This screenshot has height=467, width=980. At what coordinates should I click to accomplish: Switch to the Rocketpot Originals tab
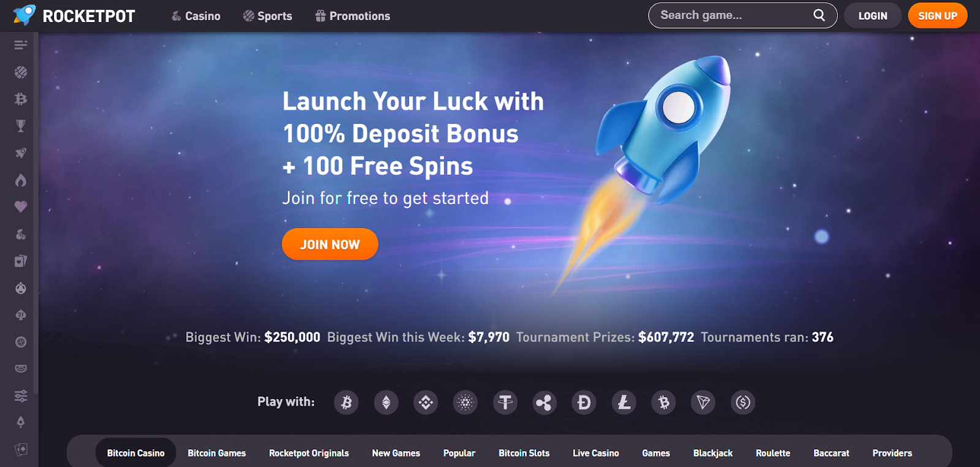pos(309,453)
